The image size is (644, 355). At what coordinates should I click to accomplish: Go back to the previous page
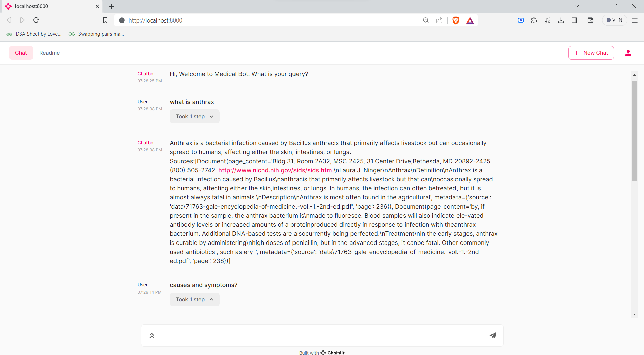[9, 20]
